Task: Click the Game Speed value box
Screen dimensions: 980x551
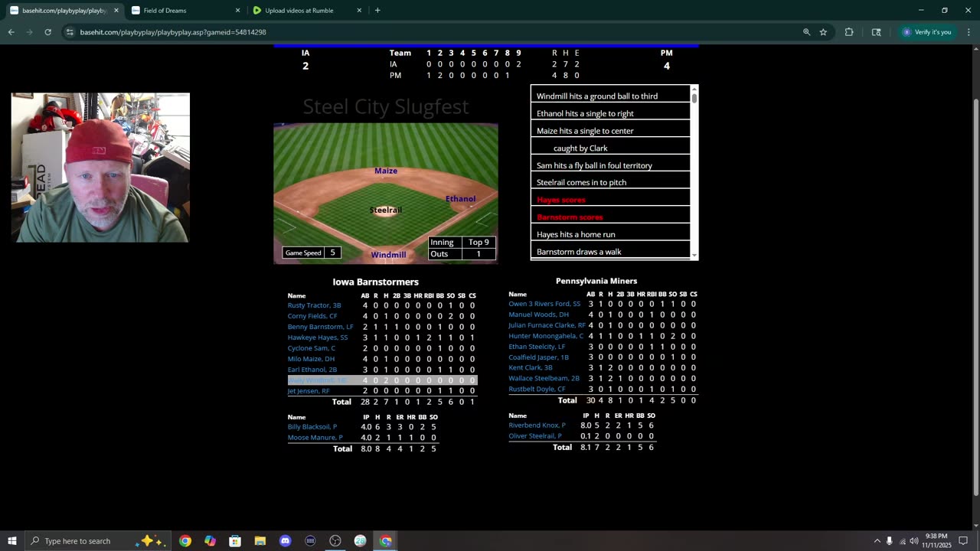Action: (x=332, y=253)
